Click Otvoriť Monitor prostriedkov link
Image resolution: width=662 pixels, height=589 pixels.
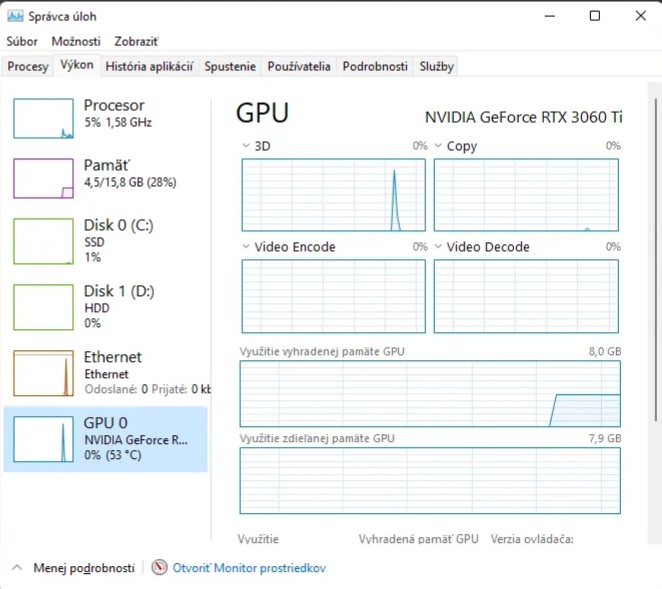tap(249, 568)
